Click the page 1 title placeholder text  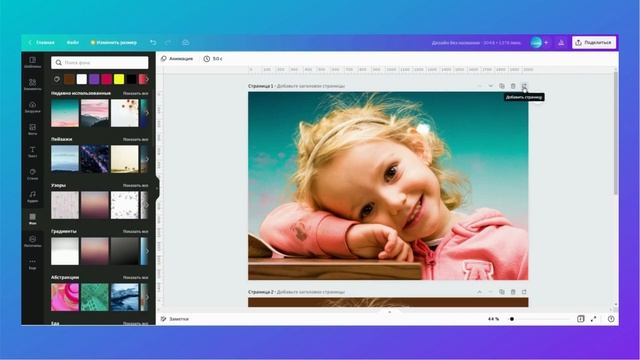[311, 86]
